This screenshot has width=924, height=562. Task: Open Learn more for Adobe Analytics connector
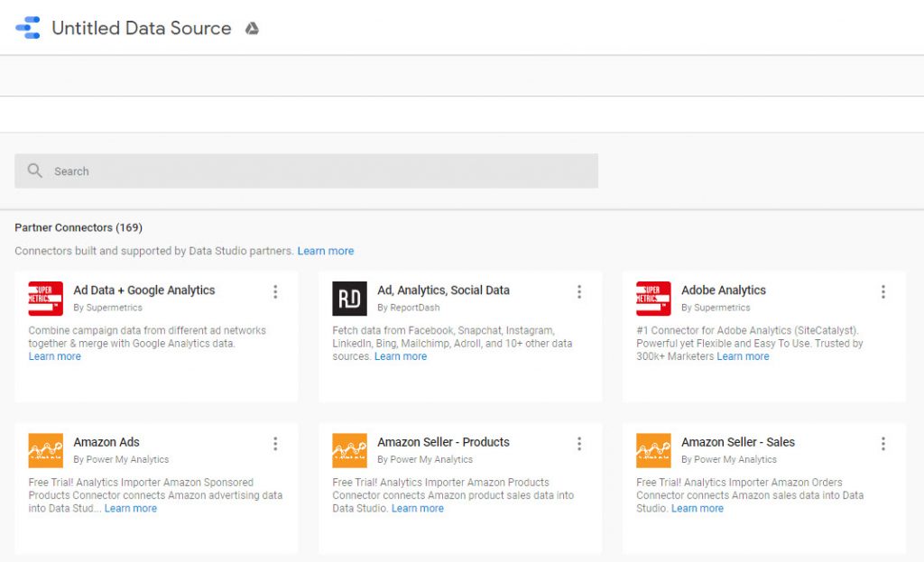point(744,356)
